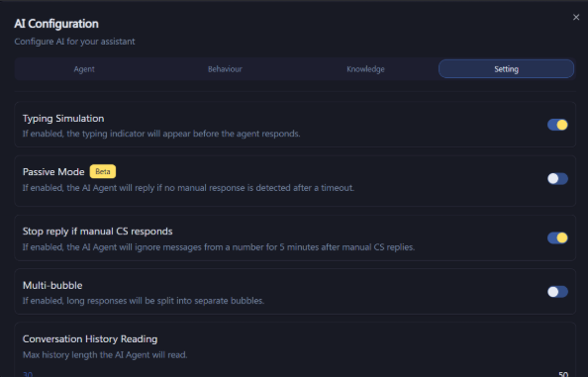This screenshot has width=588, height=377.
Task: Click the 'Multi-bubble' title
Action: 52,285
